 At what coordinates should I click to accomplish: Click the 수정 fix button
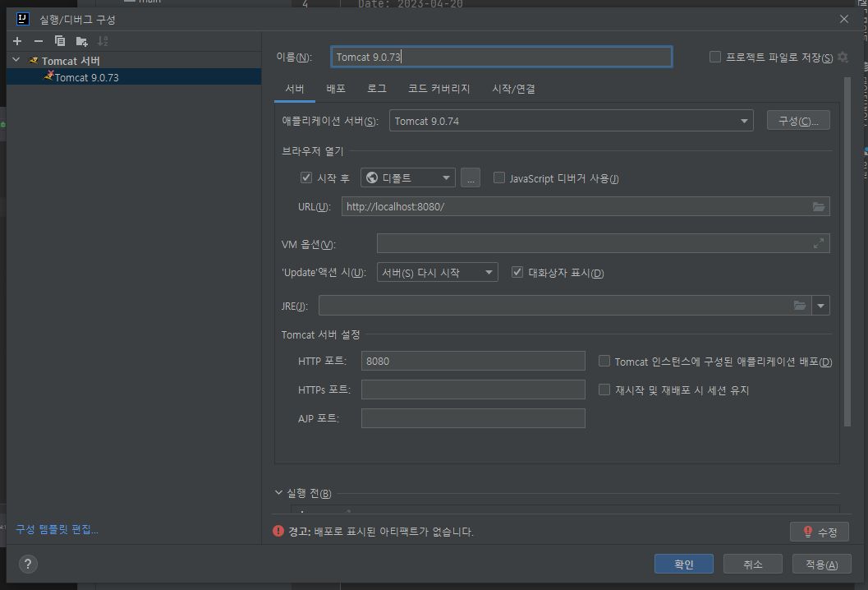click(820, 532)
